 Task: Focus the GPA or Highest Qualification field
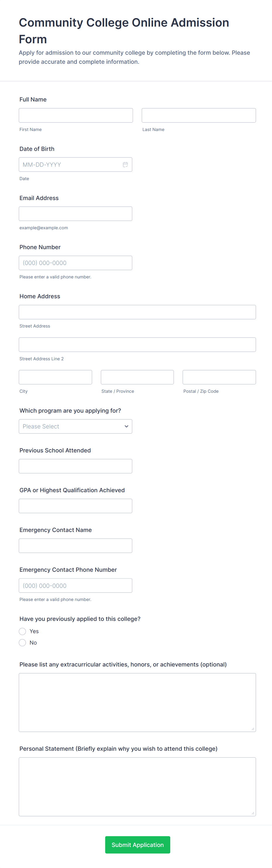coord(75,506)
